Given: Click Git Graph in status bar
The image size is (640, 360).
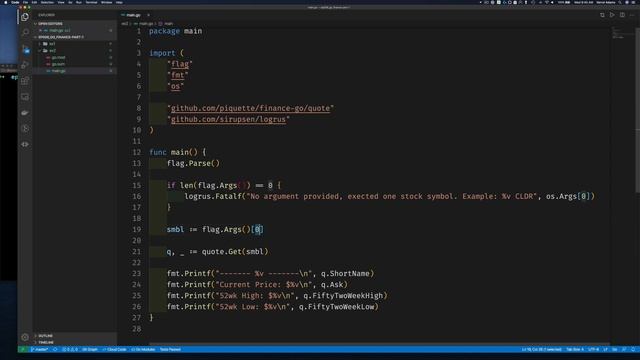Looking at the screenshot, I should point(90,349).
